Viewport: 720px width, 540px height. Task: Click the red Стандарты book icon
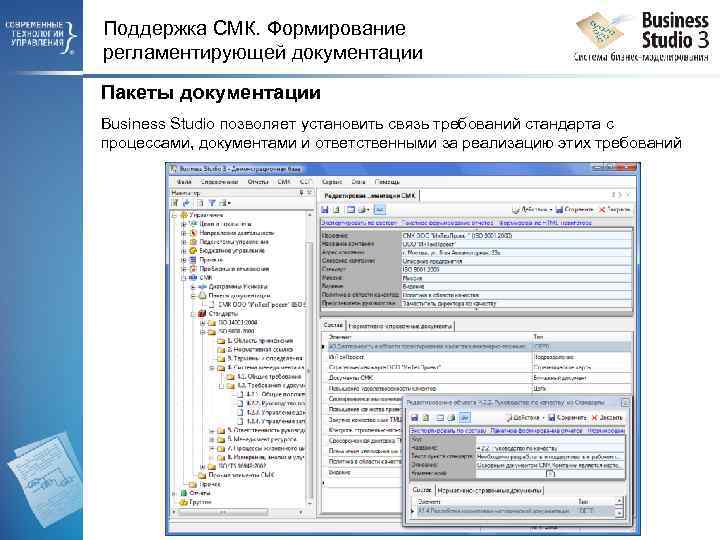point(202,314)
